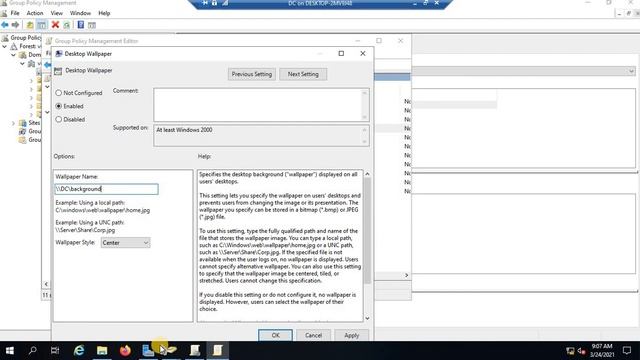Switch to Group Policy Management taskbar icon
640x360 pixels.
195,350
